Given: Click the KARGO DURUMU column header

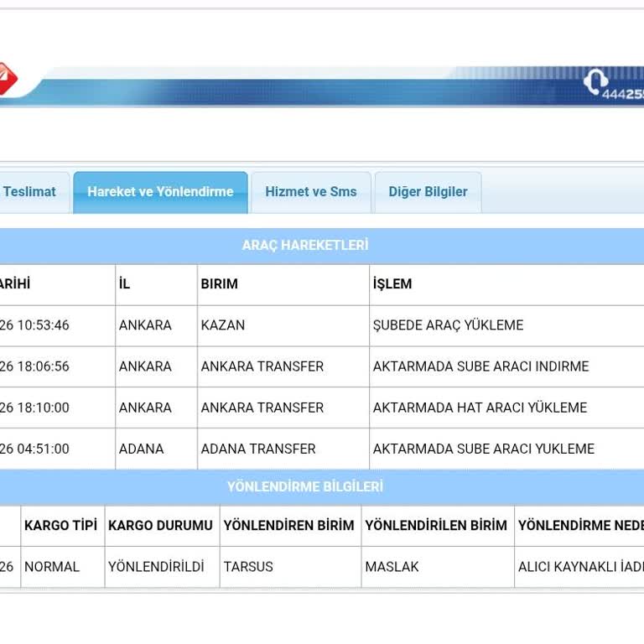Looking at the screenshot, I should [x=161, y=525].
